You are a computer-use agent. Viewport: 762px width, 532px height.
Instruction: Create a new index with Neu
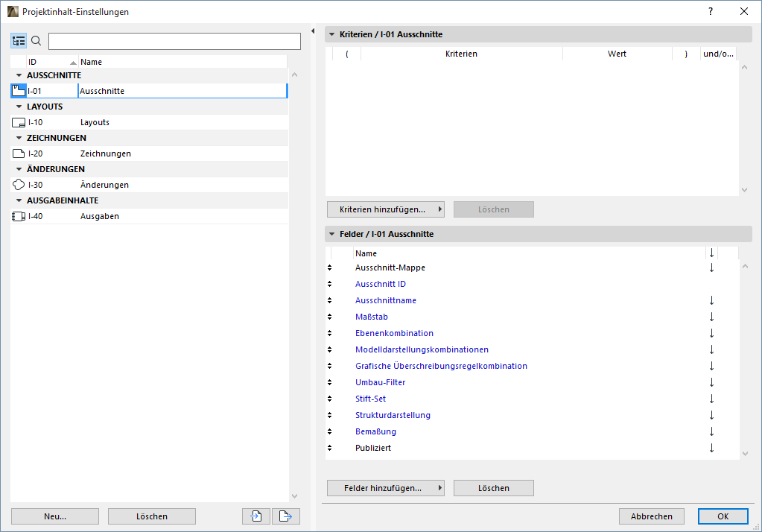pyautogui.click(x=54, y=516)
